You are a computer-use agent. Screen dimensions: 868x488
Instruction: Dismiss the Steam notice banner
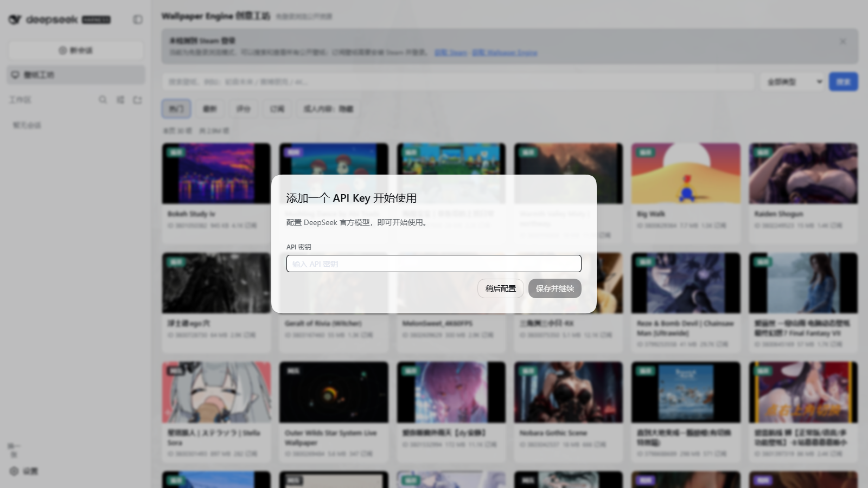click(x=843, y=41)
